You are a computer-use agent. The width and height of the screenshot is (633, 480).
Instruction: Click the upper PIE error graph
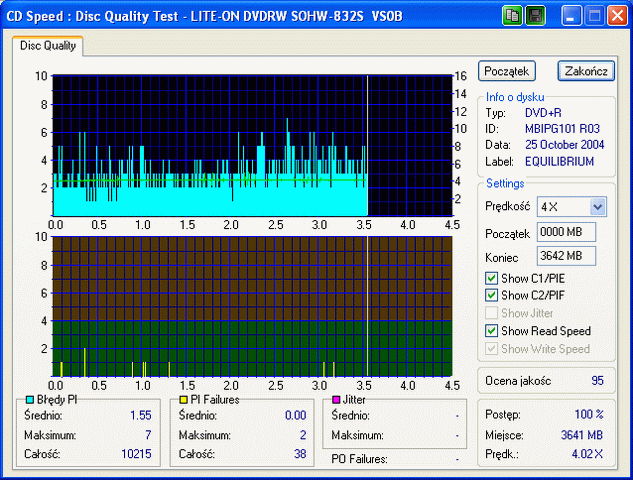tap(250, 145)
